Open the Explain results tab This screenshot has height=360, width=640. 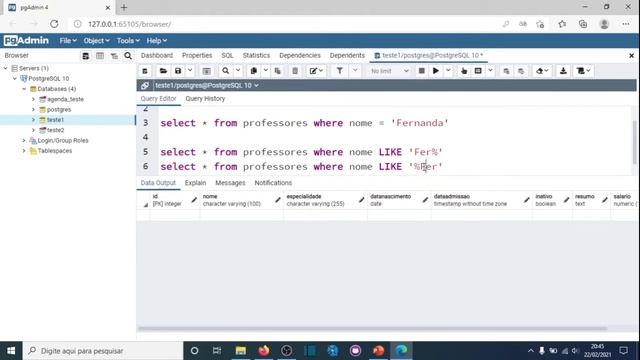click(195, 183)
